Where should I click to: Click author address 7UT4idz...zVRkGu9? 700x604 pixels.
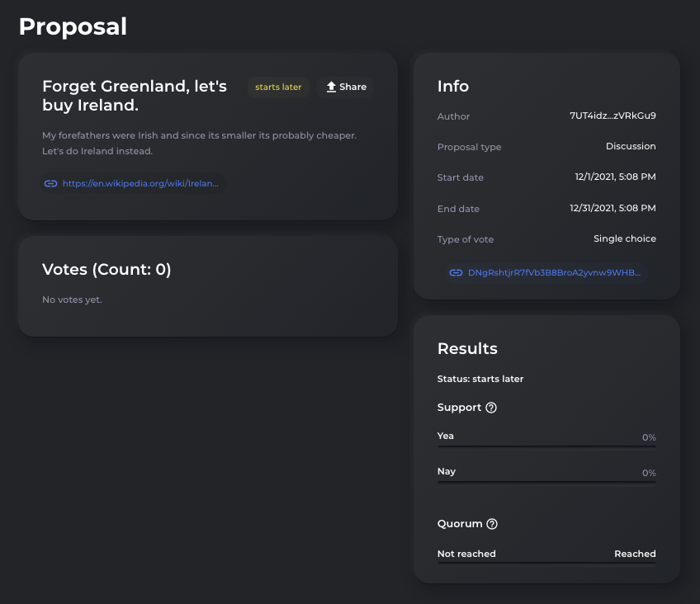[612, 116]
